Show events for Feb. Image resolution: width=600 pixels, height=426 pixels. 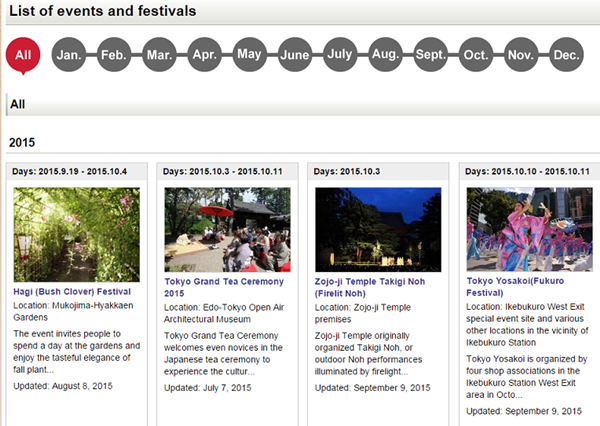pyautogui.click(x=114, y=55)
